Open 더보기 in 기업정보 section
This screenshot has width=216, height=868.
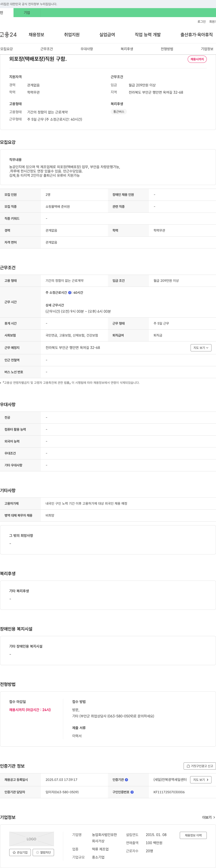pos(209,817)
